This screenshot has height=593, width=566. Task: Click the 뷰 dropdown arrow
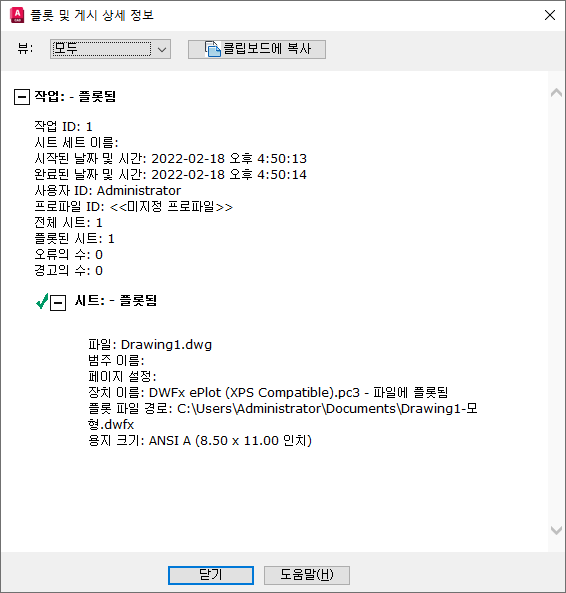coord(162,49)
